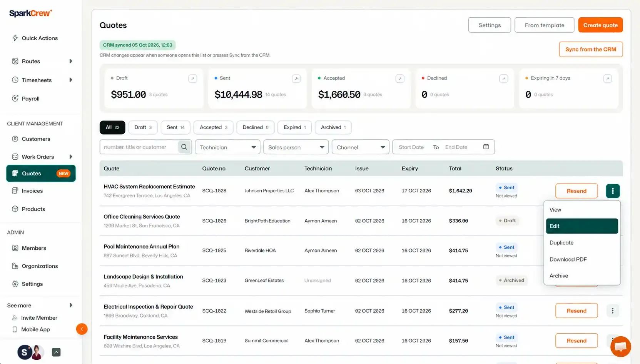
Task: Open Quick Actions in the sidebar
Action: point(35,38)
